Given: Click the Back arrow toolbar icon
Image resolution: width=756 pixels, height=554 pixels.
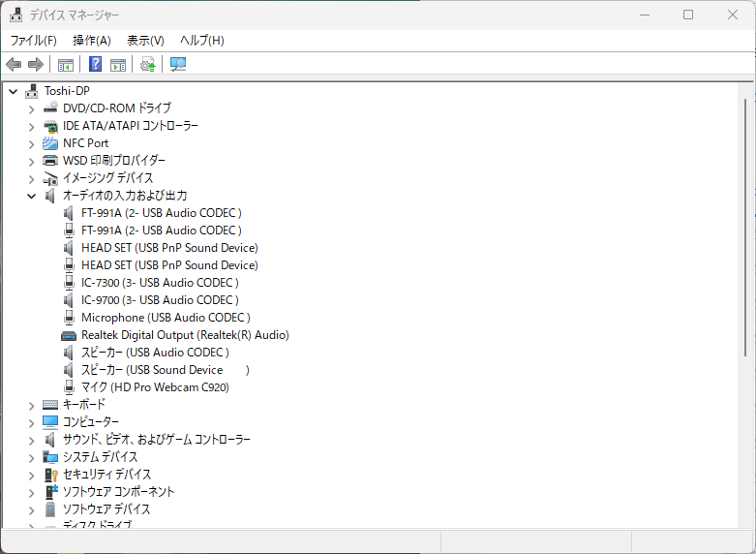Looking at the screenshot, I should click(14, 64).
